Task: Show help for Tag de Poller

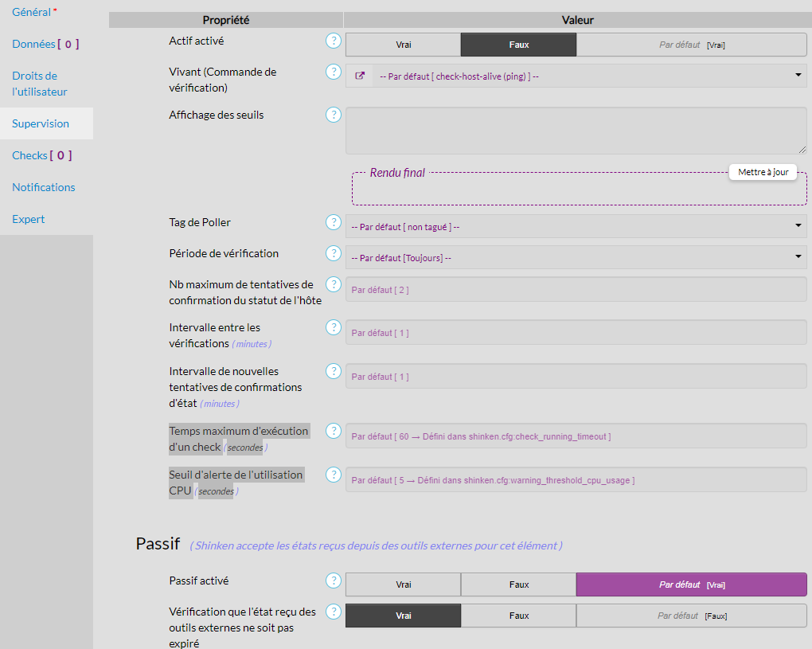Action: [334, 222]
